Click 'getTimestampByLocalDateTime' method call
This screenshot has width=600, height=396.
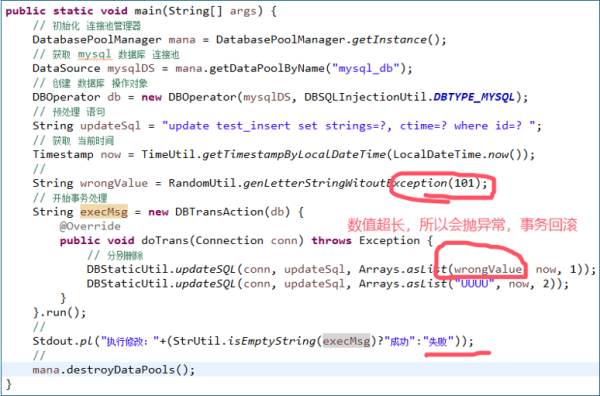point(294,155)
